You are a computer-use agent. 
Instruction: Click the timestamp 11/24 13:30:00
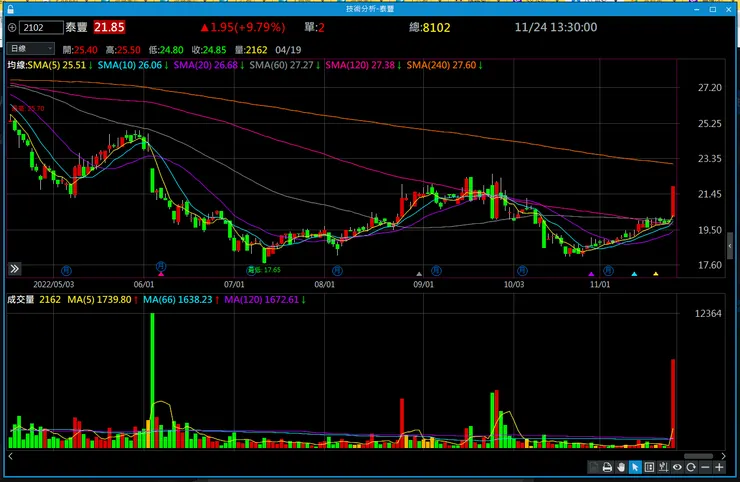(x=555, y=27)
